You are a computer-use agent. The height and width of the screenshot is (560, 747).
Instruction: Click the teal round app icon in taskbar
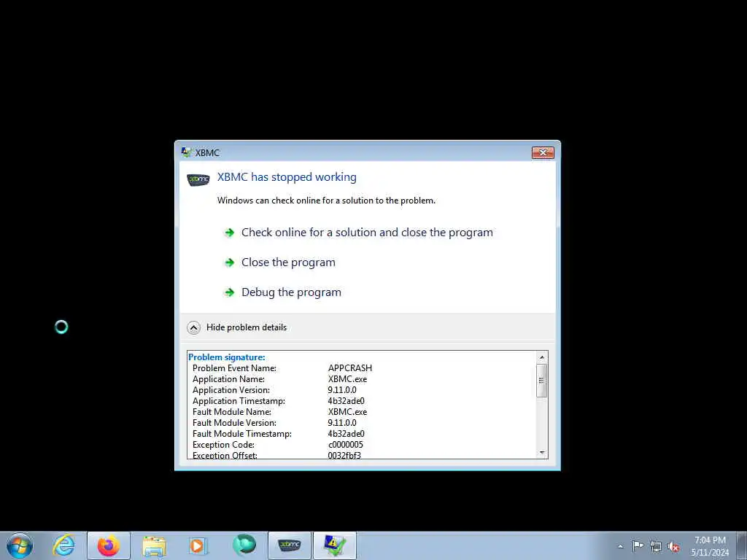[244, 545]
